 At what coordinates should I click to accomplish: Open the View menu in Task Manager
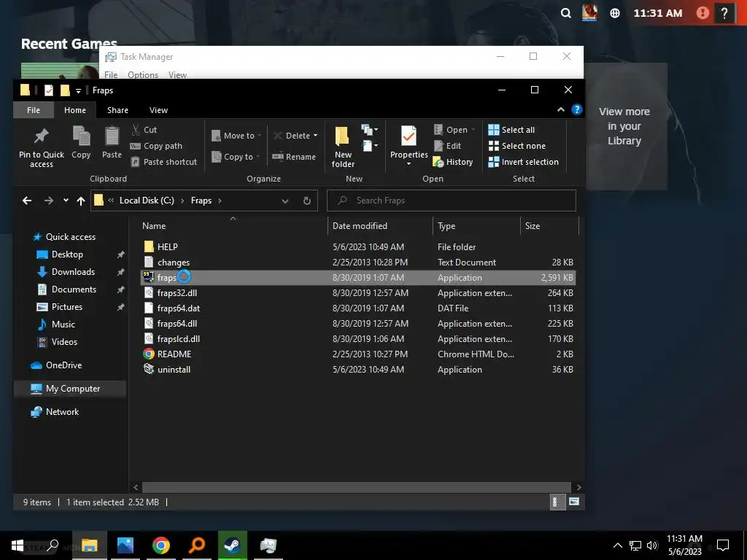point(177,75)
